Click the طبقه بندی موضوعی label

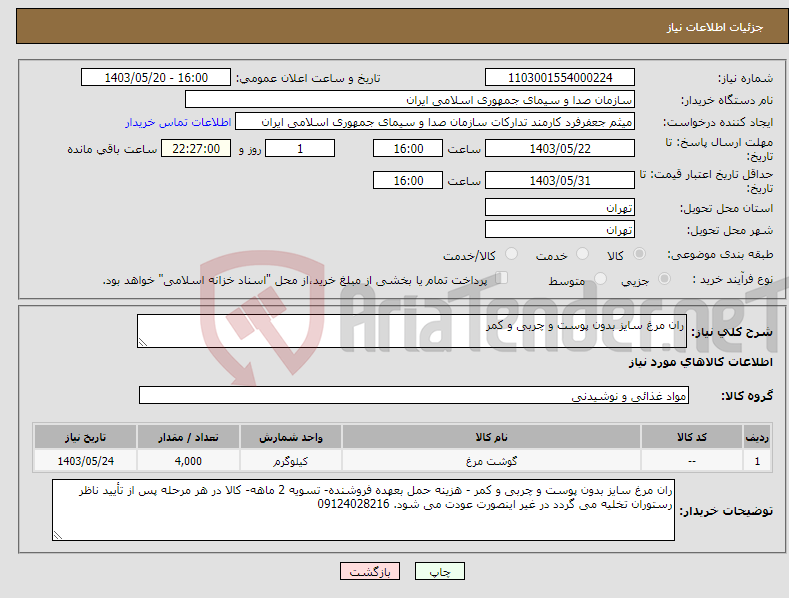coord(720,254)
